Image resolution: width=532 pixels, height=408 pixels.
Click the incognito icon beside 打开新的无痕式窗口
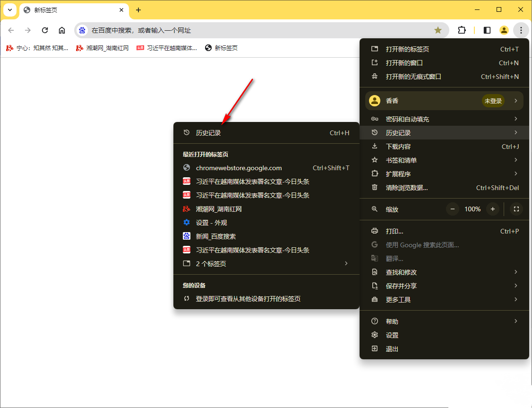pos(375,77)
